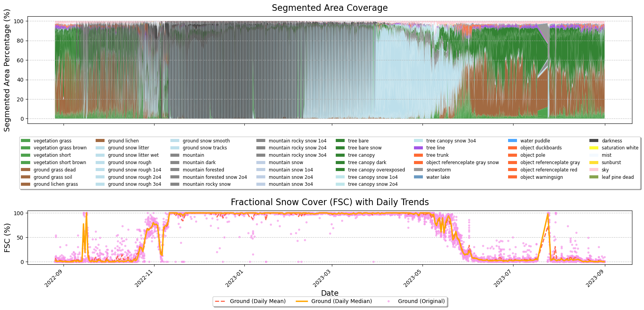Click the leaf pine dead legend swatch

tap(594, 177)
